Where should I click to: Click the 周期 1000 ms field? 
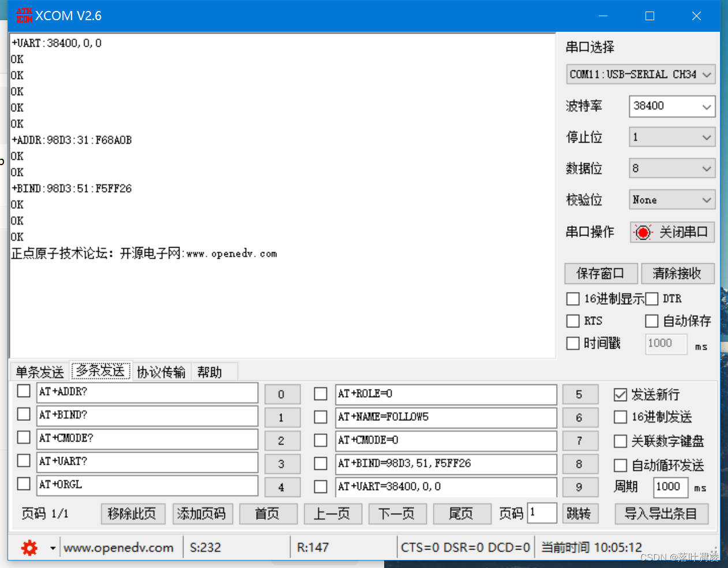[670, 487]
